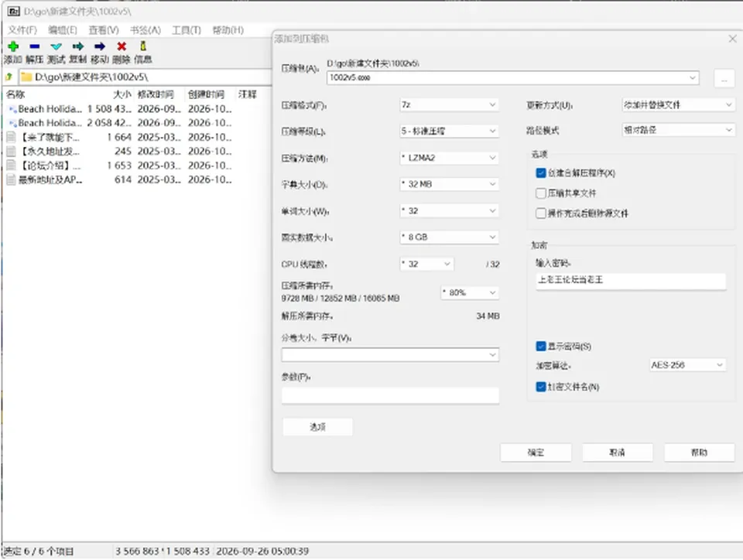743x560 pixels.
Task: Click the 7-Zip app icon in the title bar
Action: click(14, 11)
